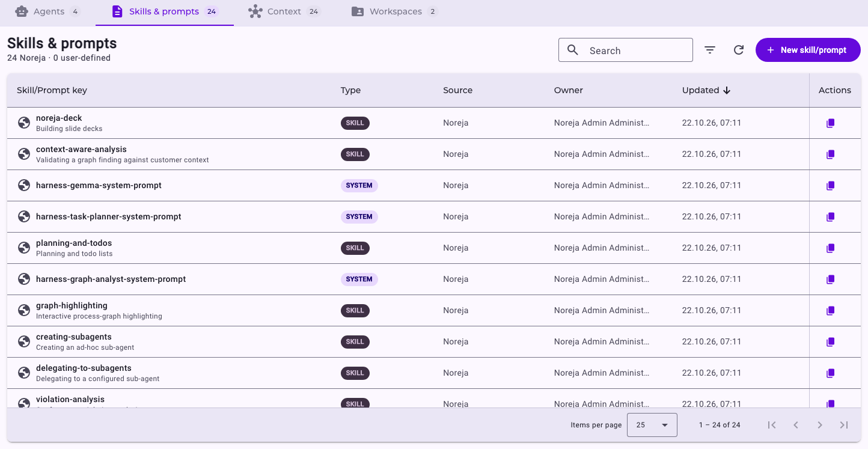
Task: Jump to the first page
Action: point(772,425)
